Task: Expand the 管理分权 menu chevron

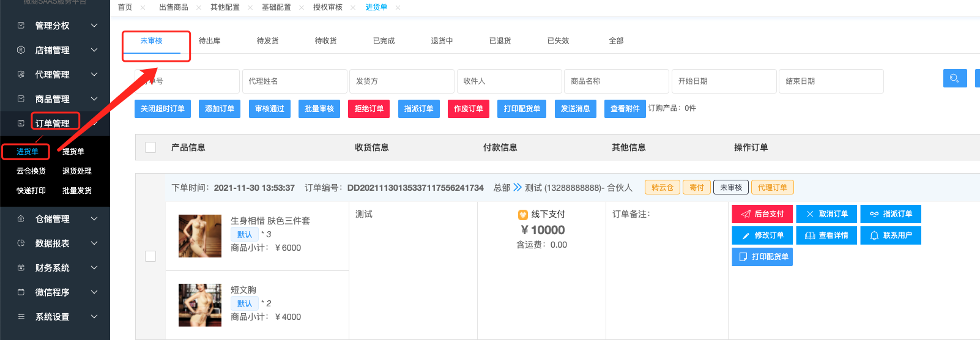Action: (94, 26)
